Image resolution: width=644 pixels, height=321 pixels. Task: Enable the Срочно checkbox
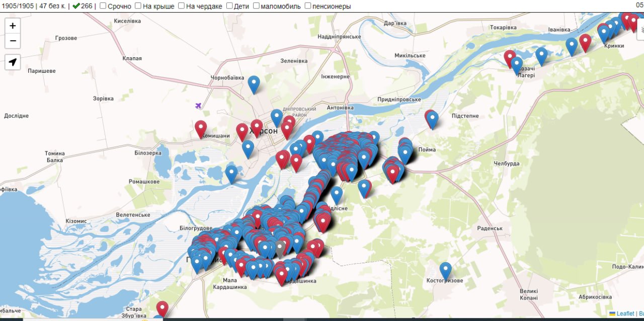click(x=103, y=6)
